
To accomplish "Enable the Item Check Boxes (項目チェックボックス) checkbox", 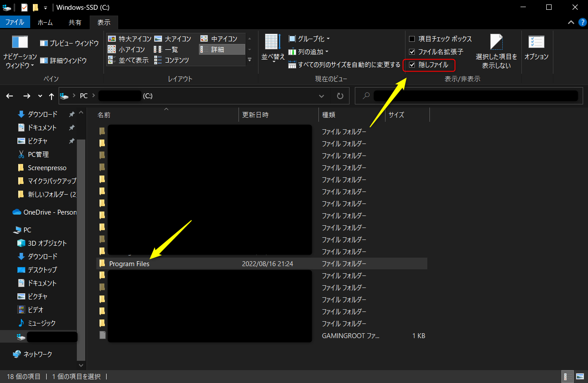I will (x=412, y=39).
